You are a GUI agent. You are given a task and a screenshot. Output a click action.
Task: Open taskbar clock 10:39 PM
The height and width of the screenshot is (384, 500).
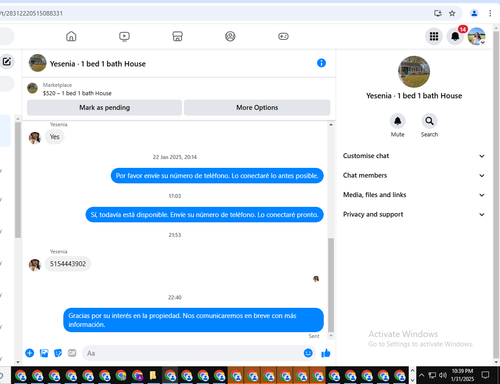pos(462,375)
